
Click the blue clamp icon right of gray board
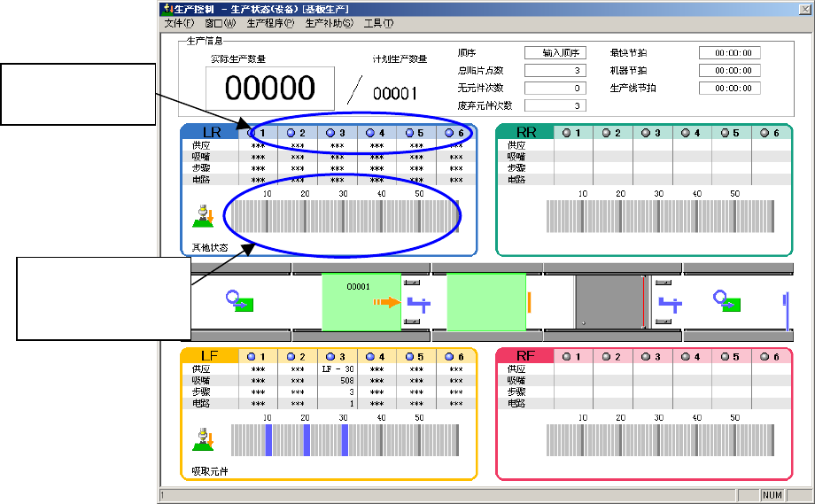click(671, 305)
